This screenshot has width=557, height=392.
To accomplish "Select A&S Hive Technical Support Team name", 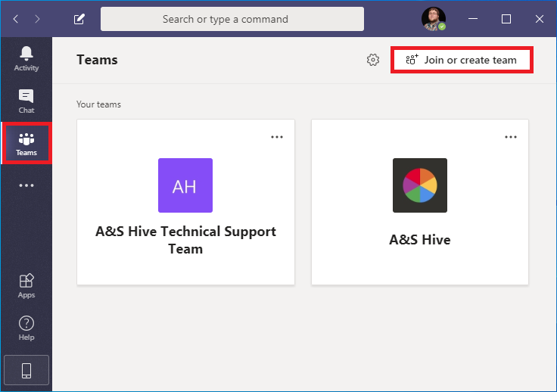I will pos(185,240).
